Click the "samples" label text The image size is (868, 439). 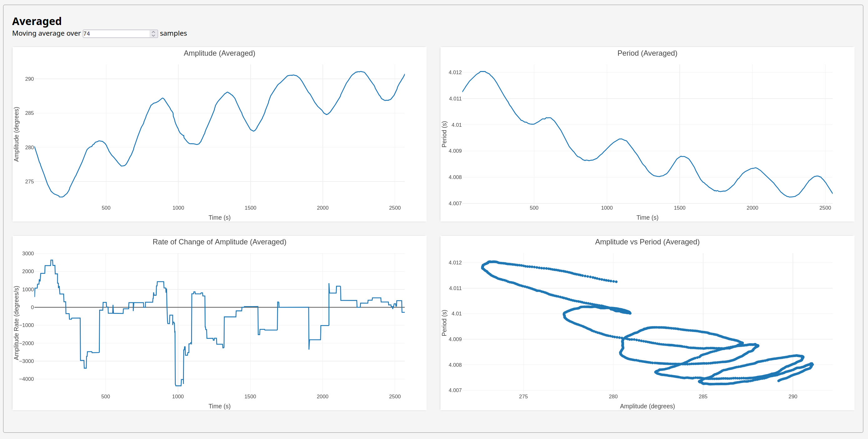click(173, 33)
